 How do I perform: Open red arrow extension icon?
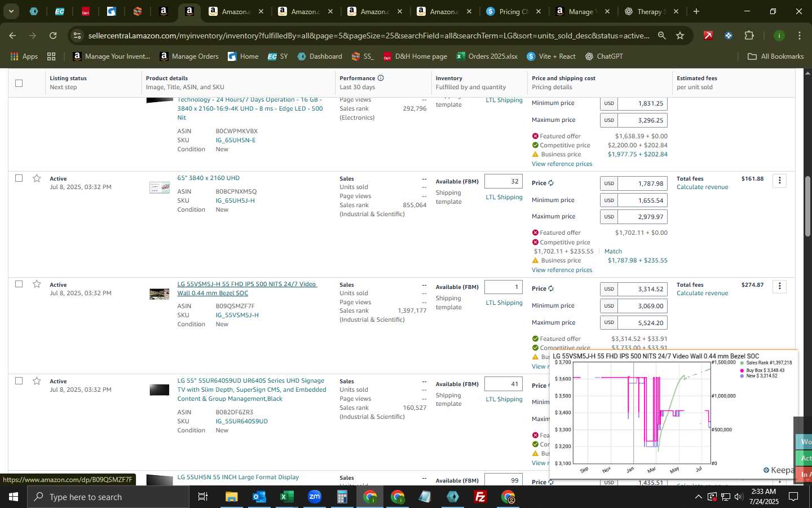pos(708,36)
